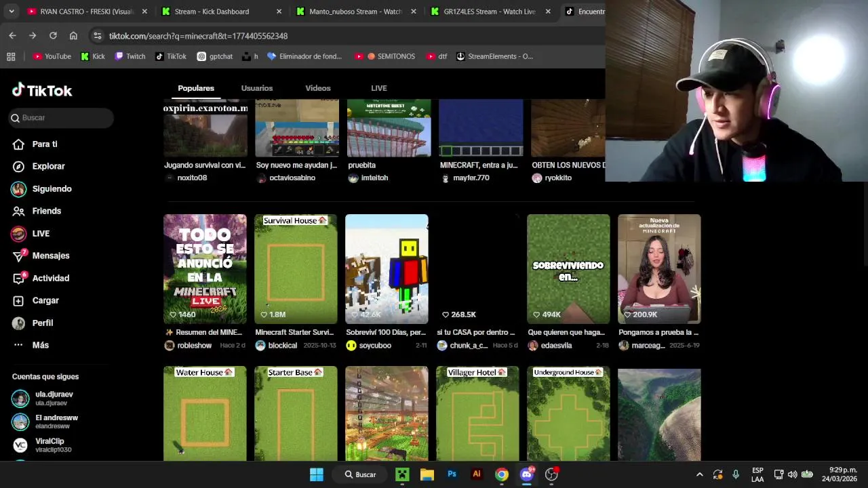The image size is (868, 488).
Task: Open robleshow creator profile
Action: tap(194, 346)
